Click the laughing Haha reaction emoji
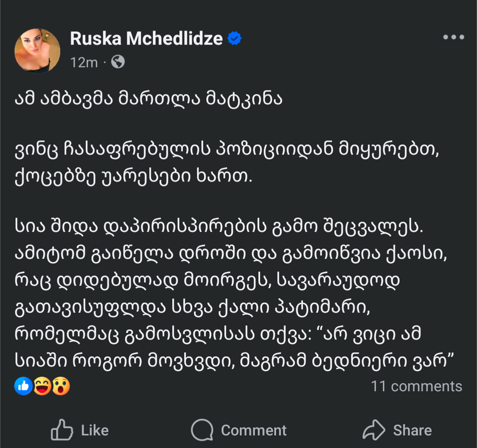 42,386
